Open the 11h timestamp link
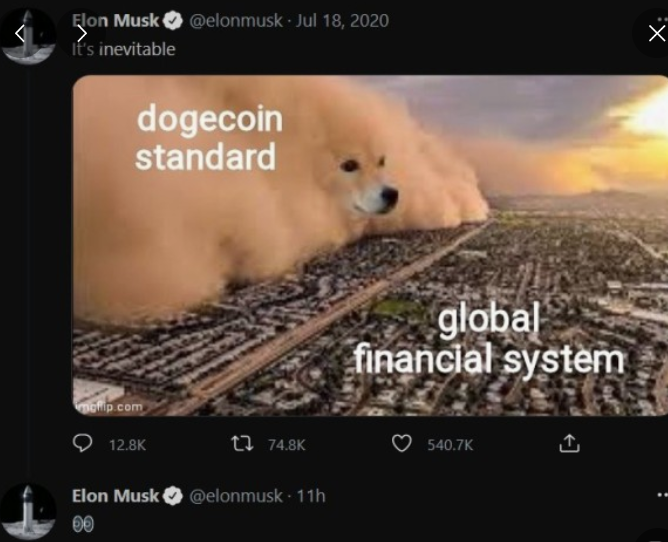Viewport: 668px width, 542px height. [311, 496]
